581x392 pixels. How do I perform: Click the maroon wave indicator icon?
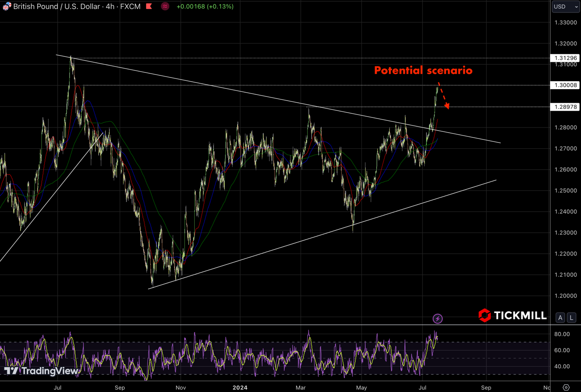165,6
